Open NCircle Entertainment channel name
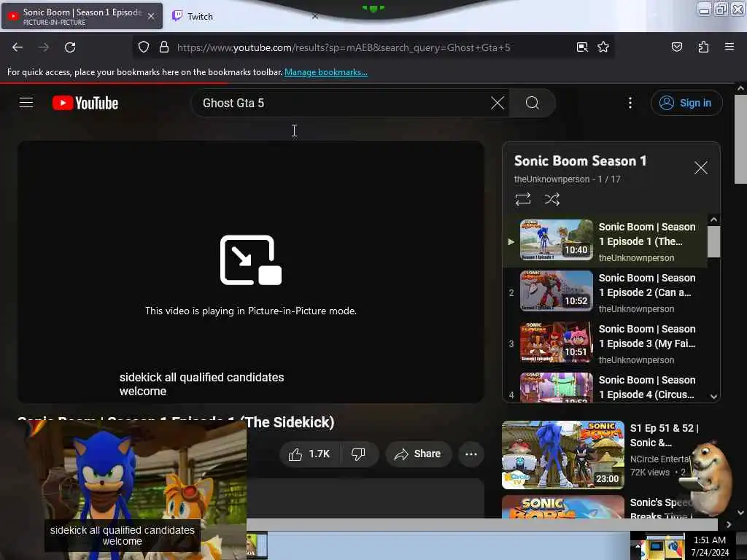 [x=659, y=459]
